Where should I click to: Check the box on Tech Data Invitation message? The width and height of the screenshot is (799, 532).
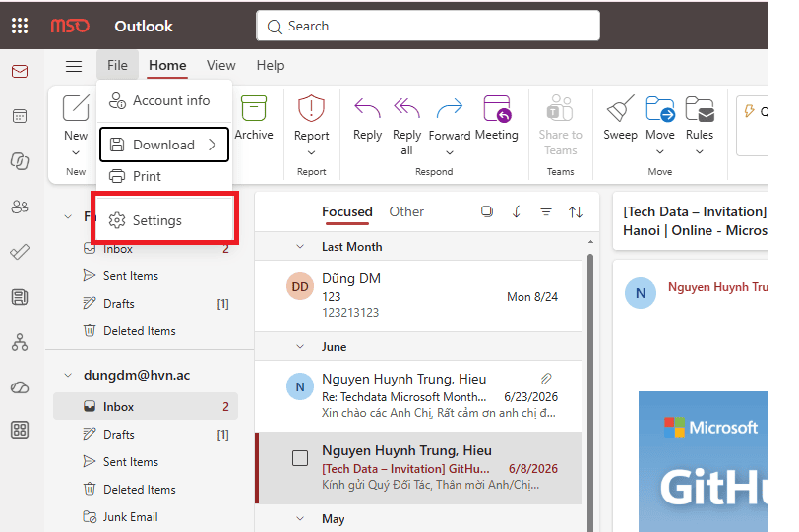click(x=299, y=458)
